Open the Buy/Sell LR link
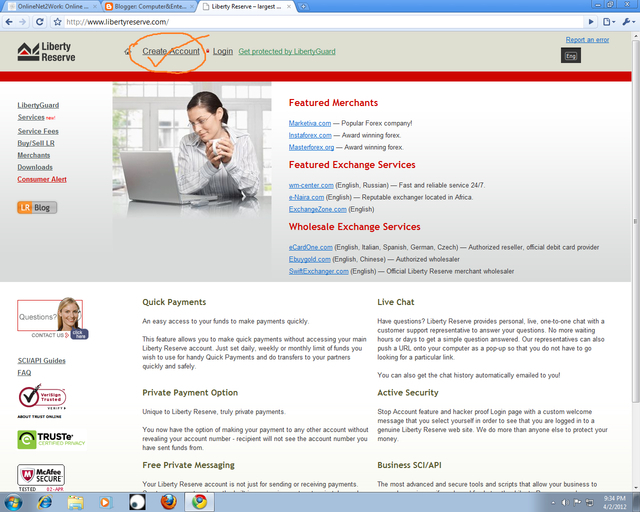The height and width of the screenshot is (512, 640). [36, 143]
